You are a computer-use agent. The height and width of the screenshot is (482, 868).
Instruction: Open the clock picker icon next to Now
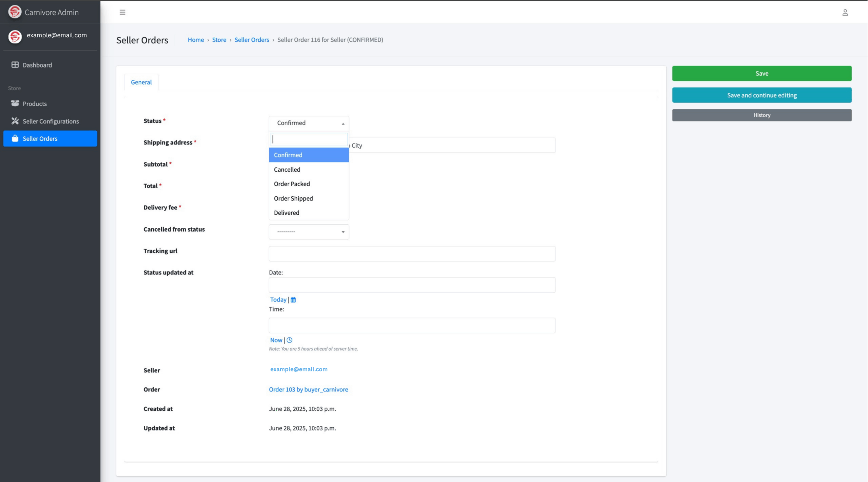(x=289, y=340)
